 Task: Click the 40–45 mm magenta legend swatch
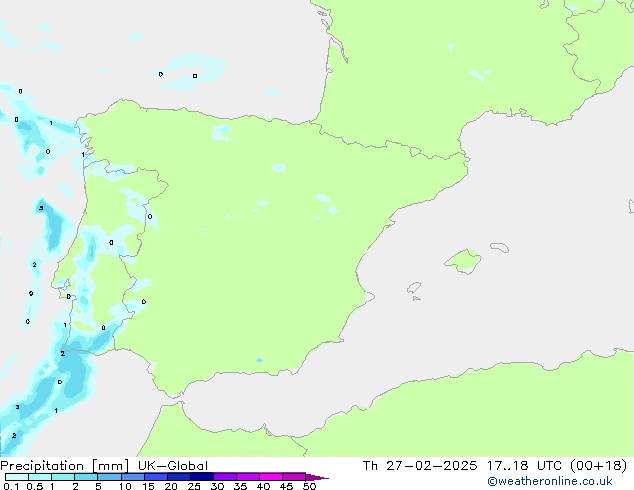coord(271,477)
